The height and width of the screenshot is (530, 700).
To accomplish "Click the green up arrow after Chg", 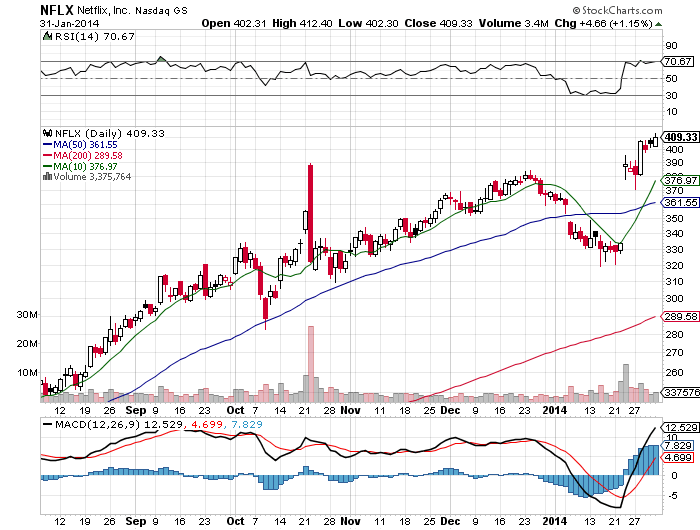I will [x=658, y=24].
